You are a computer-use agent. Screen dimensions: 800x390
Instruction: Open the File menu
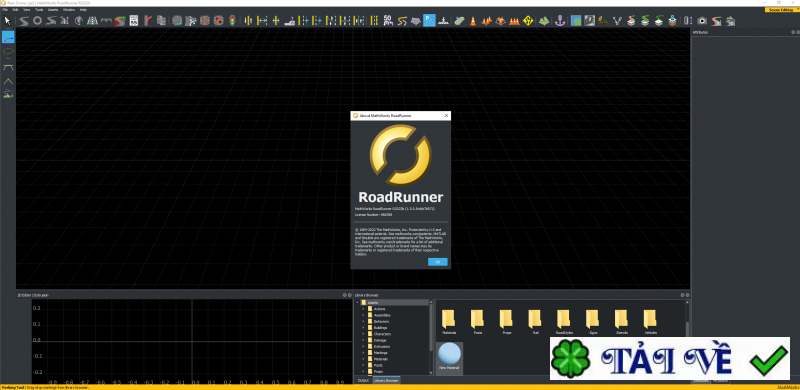click(5, 10)
